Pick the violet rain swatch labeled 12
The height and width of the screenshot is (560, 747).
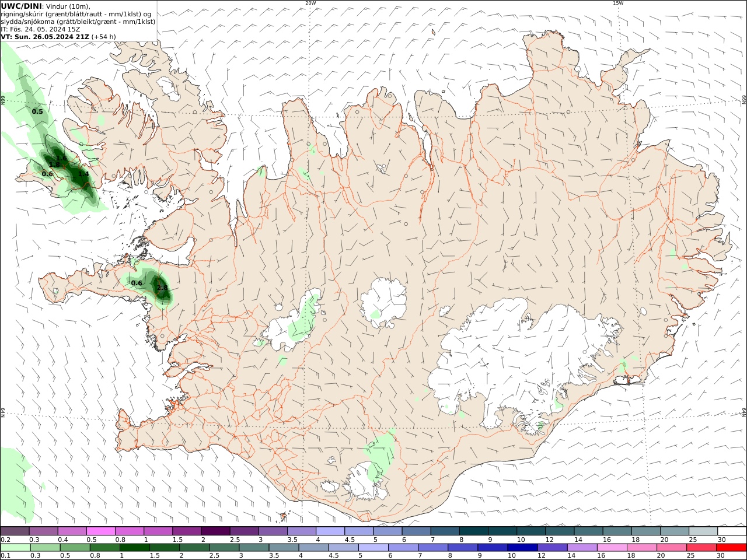coord(552,548)
